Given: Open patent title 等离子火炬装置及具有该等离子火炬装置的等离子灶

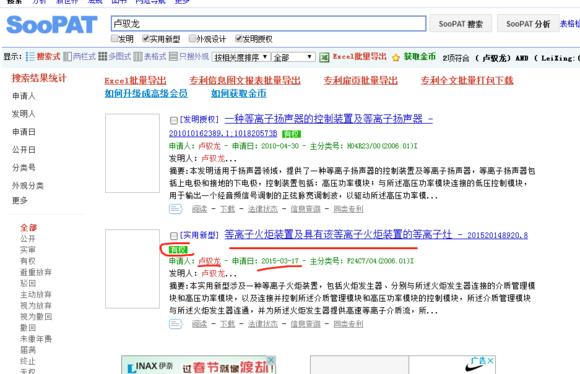Looking at the screenshot, I should (x=338, y=234).
